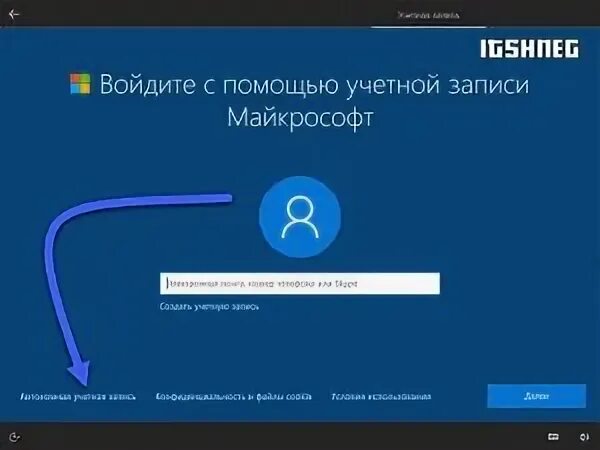Click the user avatar circle icon
The width and height of the screenshot is (600, 450).
300,217
